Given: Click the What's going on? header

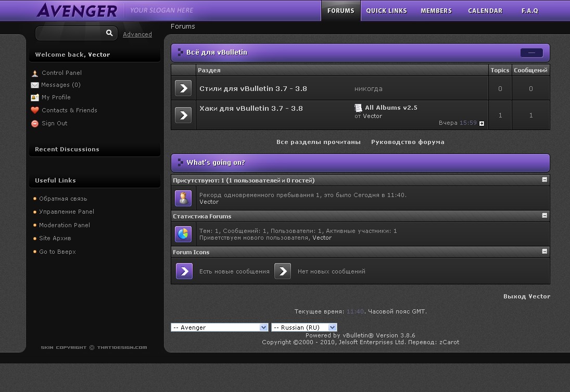Looking at the screenshot, I should [x=216, y=163].
